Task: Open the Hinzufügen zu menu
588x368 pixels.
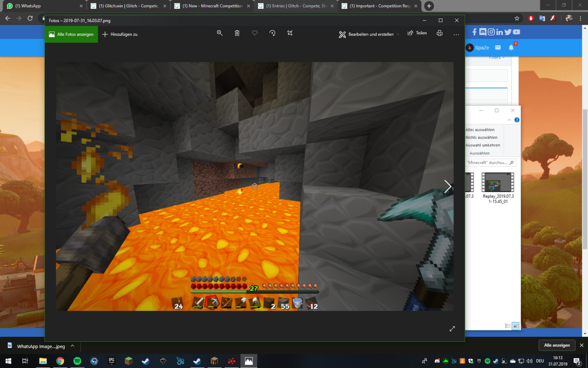Action: coord(120,34)
